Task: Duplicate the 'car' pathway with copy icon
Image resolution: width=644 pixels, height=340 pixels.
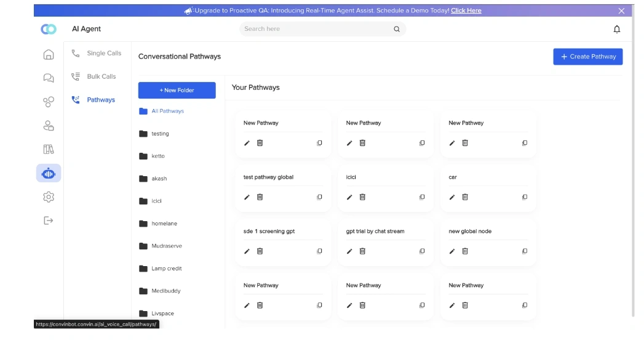Action: tap(525, 197)
